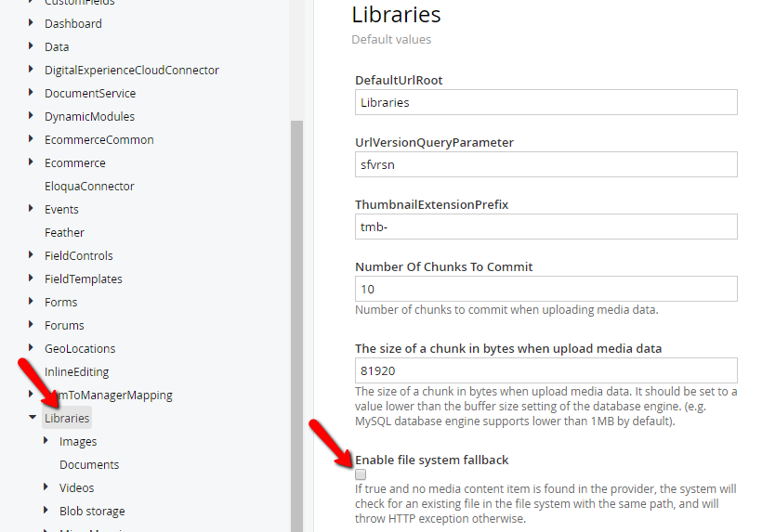Select Dashboard in the settings tree

(x=73, y=24)
